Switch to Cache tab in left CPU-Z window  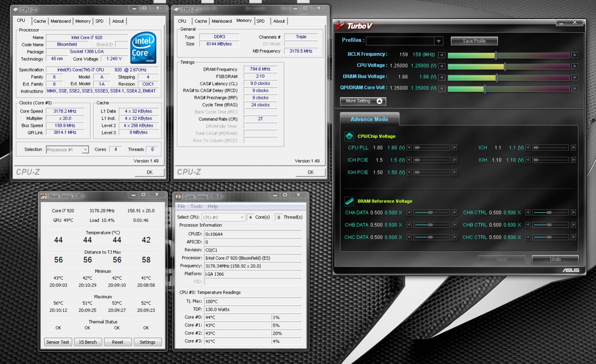39,21
